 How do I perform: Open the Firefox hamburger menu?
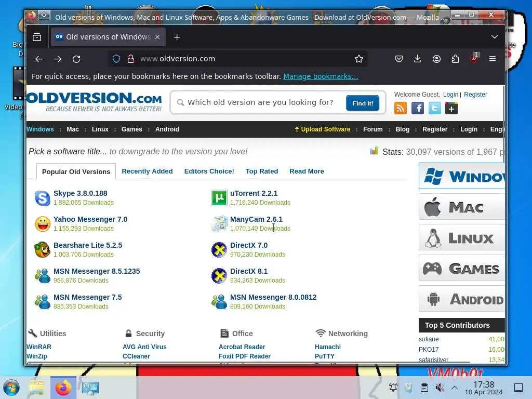[x=493, y=59]
